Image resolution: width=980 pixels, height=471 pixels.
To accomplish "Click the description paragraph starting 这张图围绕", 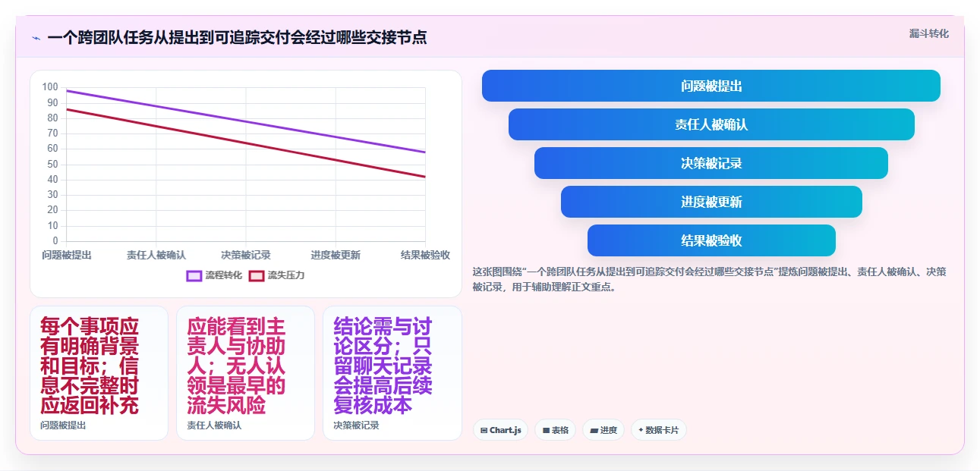I will click(x=710, y=279).
